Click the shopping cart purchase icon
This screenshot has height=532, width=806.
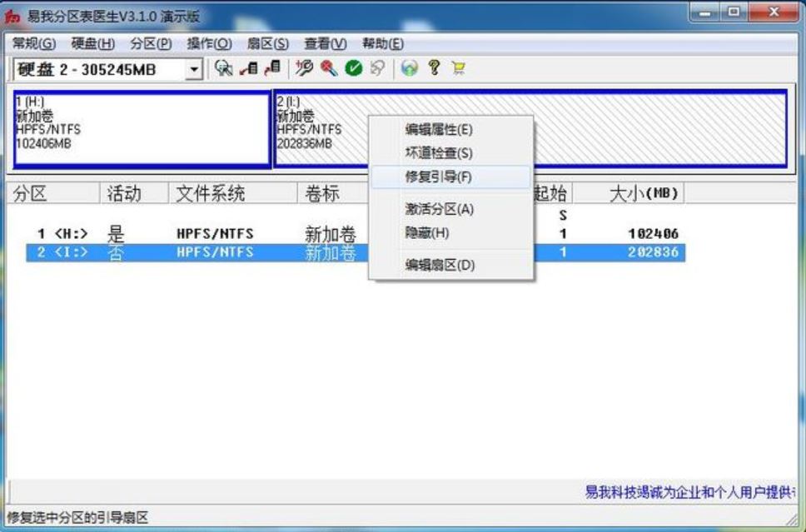[459, 67]
